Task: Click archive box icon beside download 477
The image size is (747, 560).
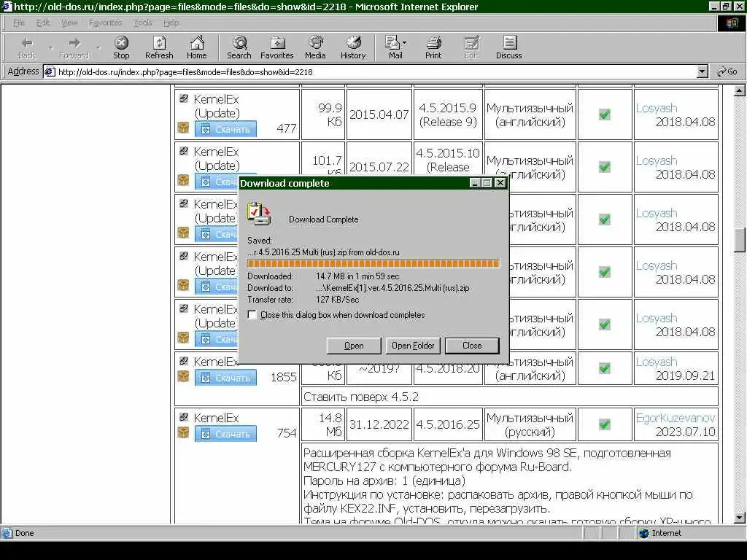Action: tap(183, 128)
